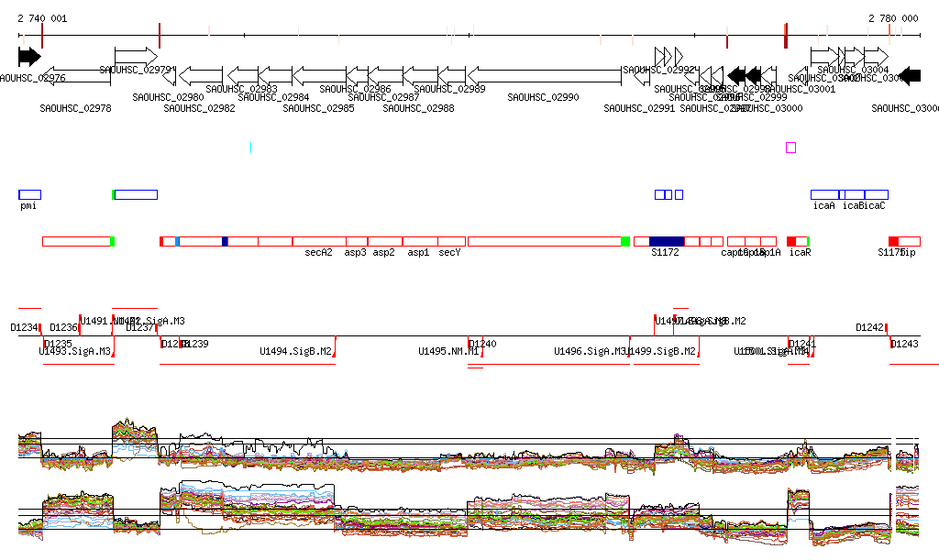Viewport: 939px width, 560px height.
Task: Click the '2 740 001' start coordinate label
Action: click(x=42, y=18)
